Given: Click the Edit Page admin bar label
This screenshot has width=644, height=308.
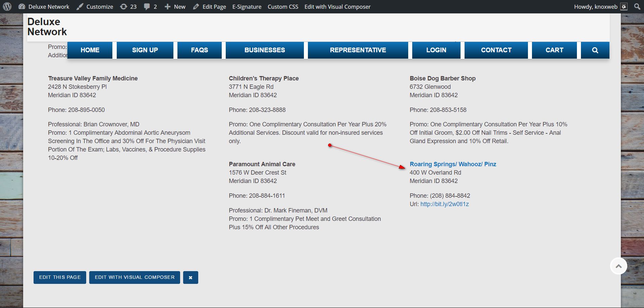Looking at the screenshot, I should pos(214,7).
